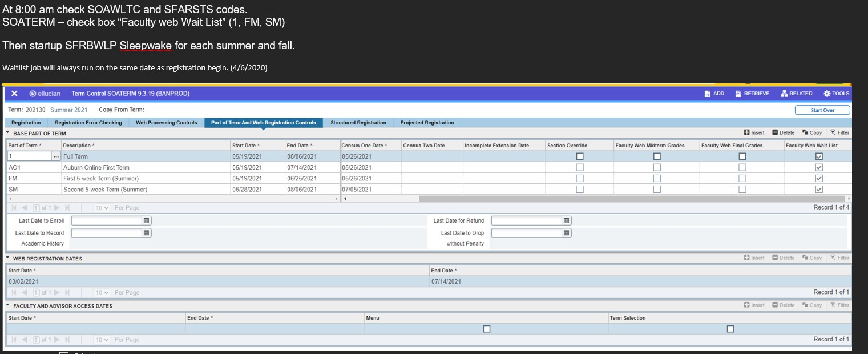Click Insert icon in Base Part of Term
Viewport: 868px width, 354px height.
tap(747, 133)
